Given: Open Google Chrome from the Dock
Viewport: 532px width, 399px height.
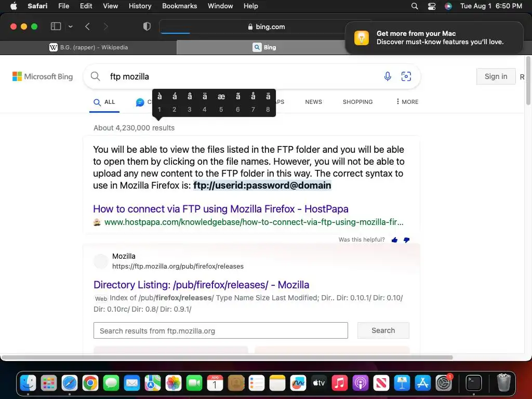Looking at the screenshot, I should click(x=90, y=383).
